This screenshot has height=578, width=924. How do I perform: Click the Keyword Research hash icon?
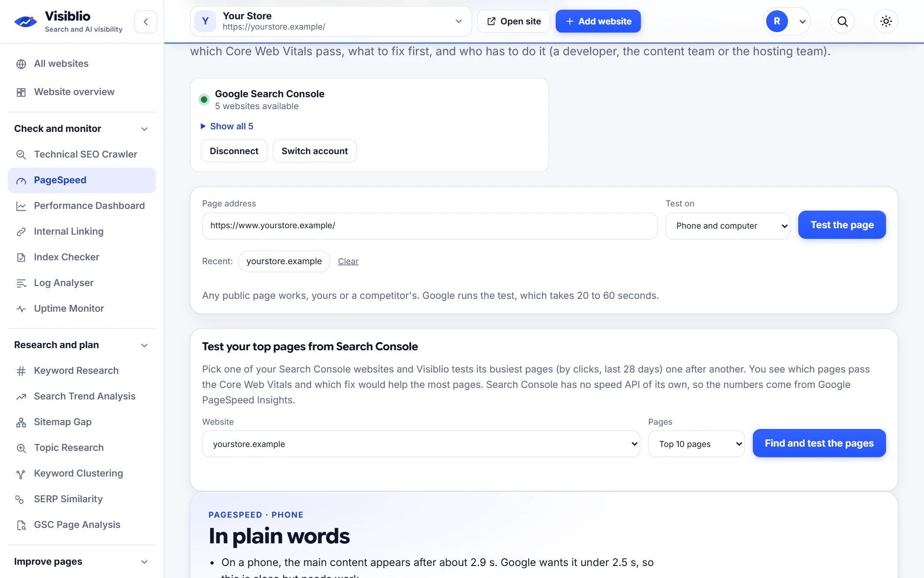pyautogui.click(x=21, y=371)
